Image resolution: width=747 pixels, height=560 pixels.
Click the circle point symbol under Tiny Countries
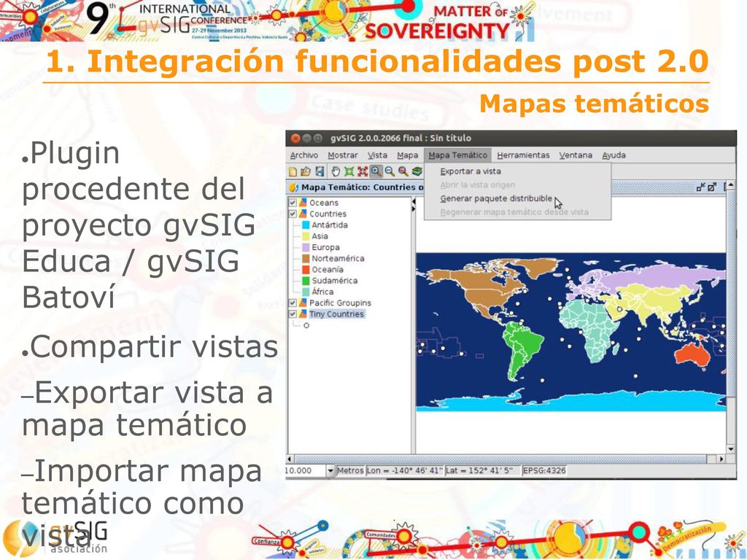[x=306, y=325]
